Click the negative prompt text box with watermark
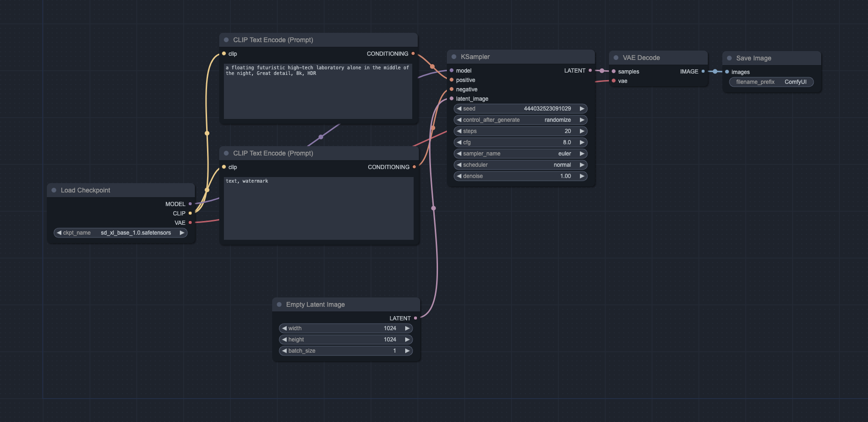This screenshot has height=422, width=868. (319, 208)
